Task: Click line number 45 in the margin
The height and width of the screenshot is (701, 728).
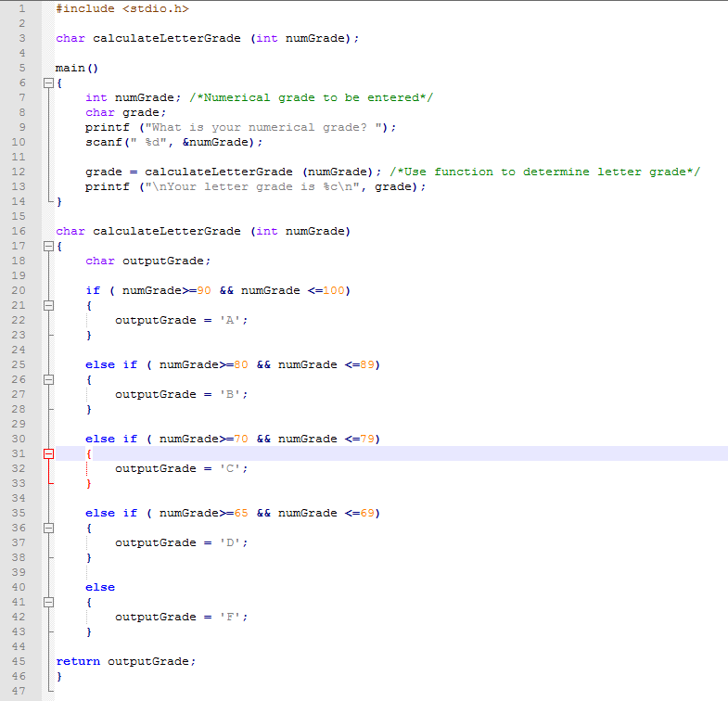Action: tap(19, 661)
